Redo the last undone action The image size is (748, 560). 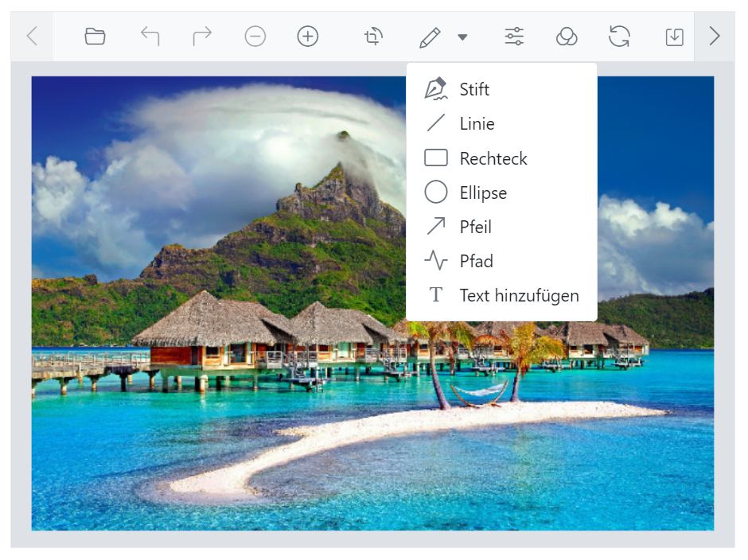tap(202, 37)
